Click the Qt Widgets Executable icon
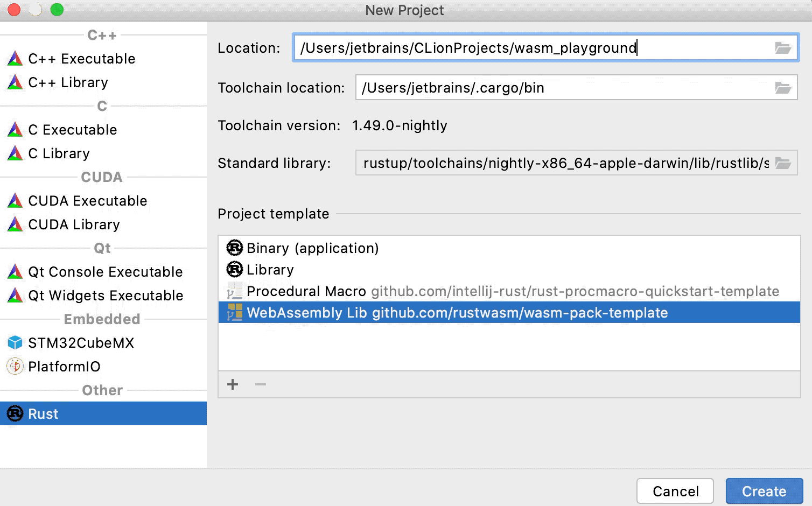The width and height of the screenshot is (812, 506). (15, 296)
